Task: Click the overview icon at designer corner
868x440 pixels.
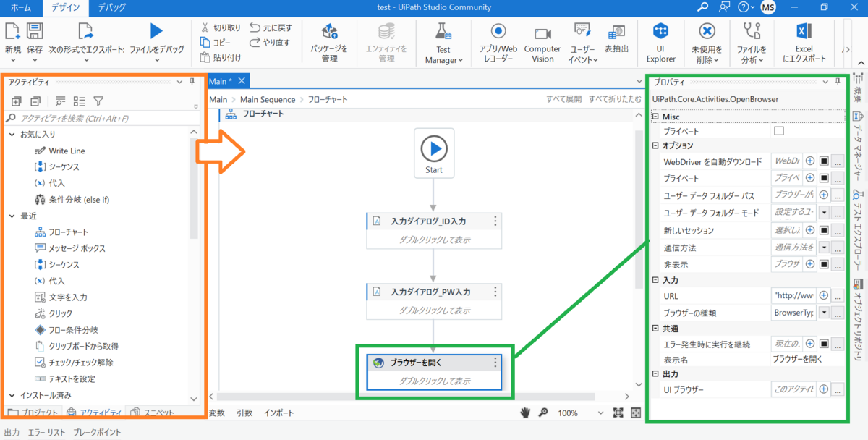Action: [x=636, y=412]
